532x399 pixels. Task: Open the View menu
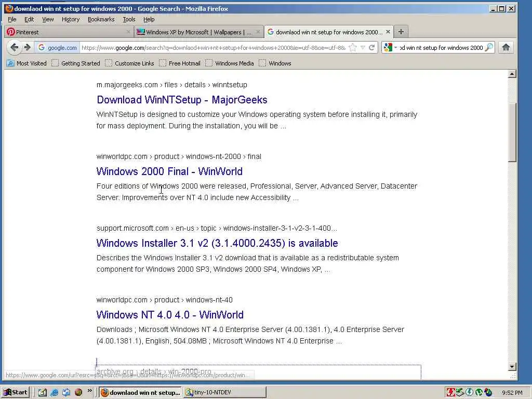coord(48,19)
